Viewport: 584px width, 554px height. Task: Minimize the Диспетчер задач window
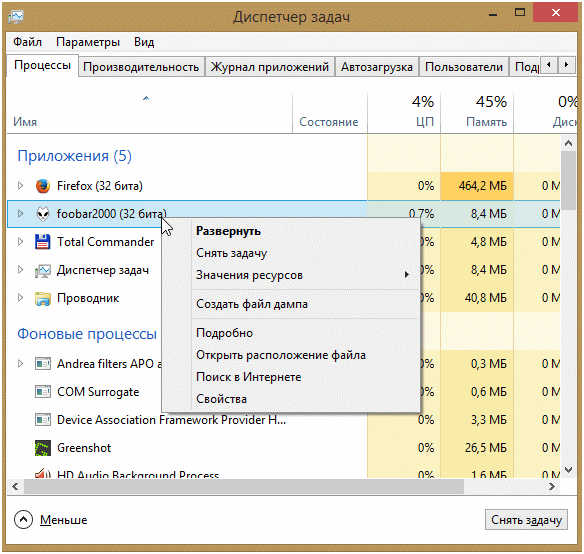coord(493,14)
